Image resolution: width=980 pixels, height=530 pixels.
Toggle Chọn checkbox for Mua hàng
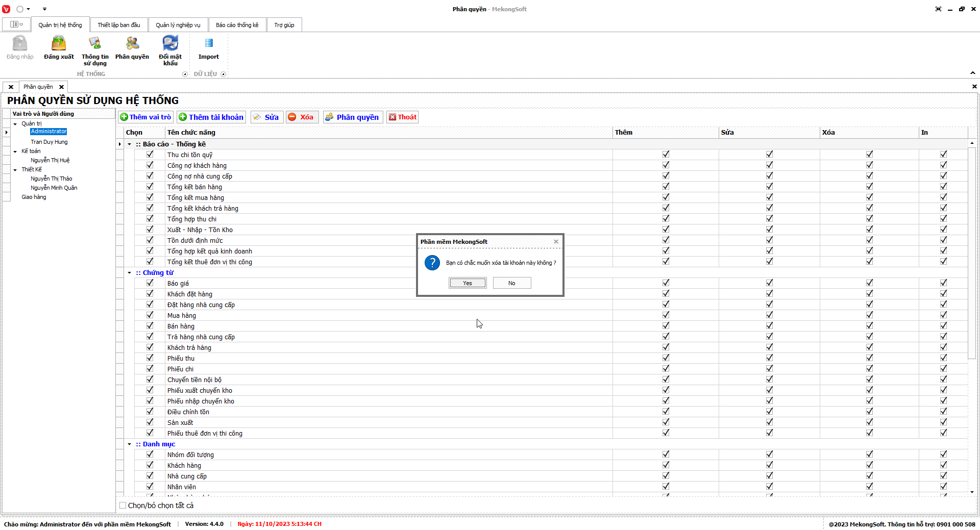[x=150, y=315]
